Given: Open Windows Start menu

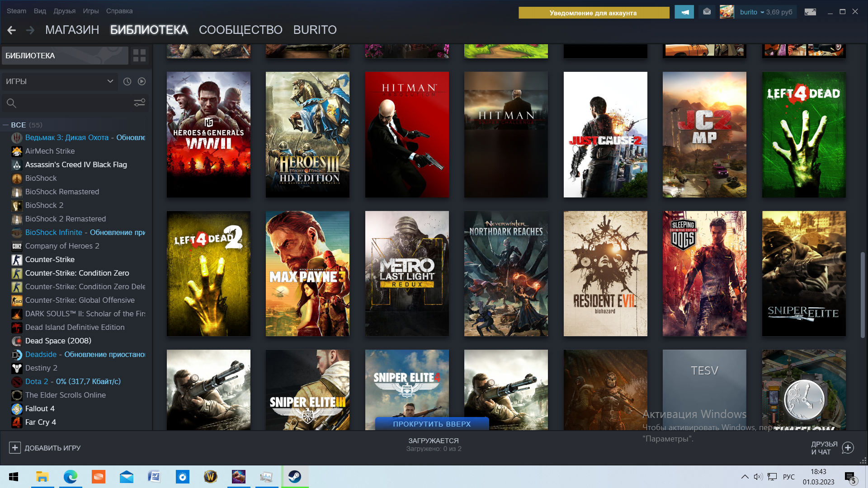Looking at the screenshot, I should [14, 477].
